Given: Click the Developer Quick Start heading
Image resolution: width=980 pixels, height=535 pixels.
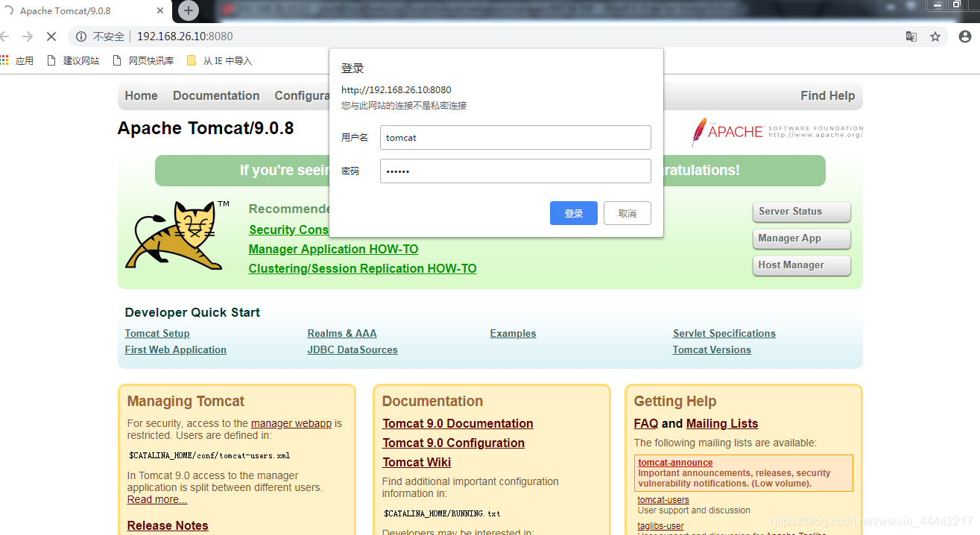Looking at the screenshot, I should 192,312.
